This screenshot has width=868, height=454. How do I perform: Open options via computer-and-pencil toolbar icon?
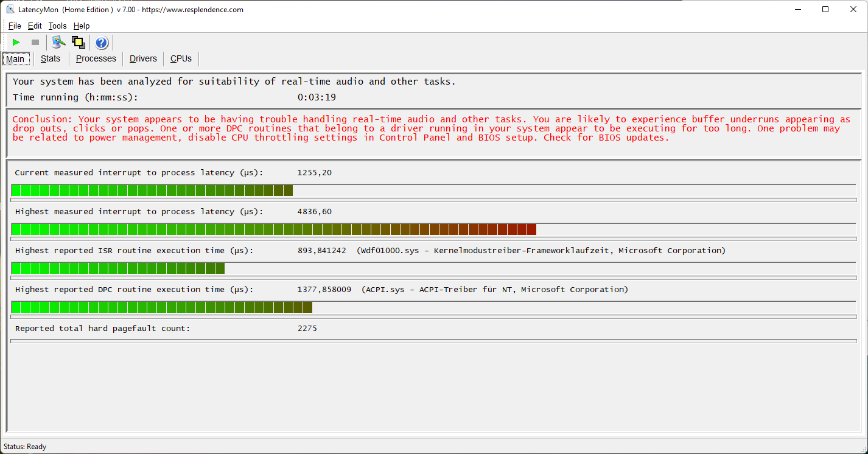(x=58, y=43)
